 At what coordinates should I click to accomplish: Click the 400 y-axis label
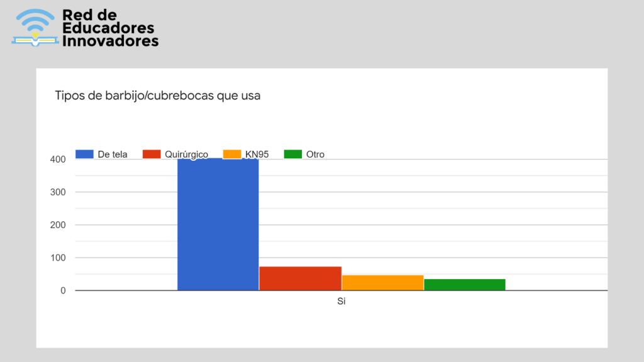coord(58,160)
